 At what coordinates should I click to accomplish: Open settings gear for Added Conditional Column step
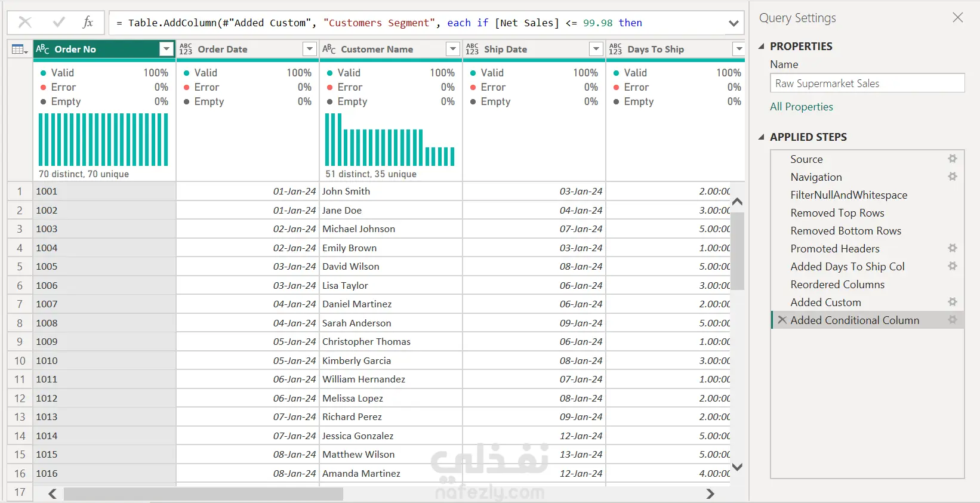tap(953, 320)
